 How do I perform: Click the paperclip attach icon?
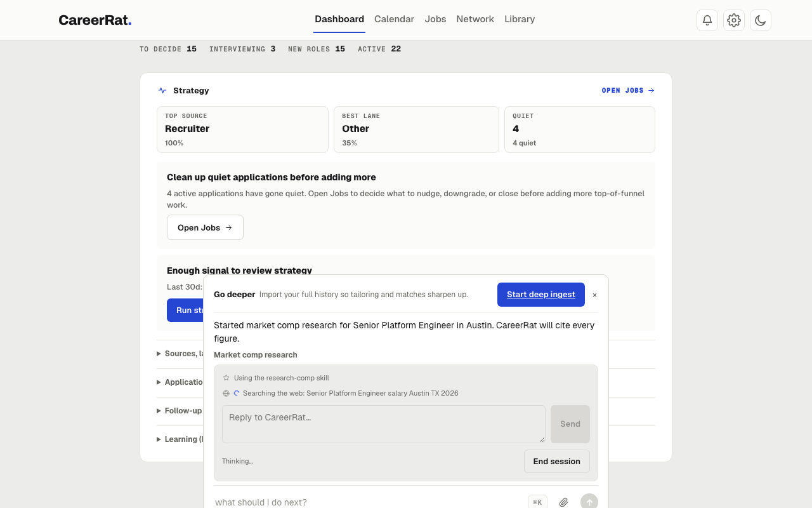click(x=564, y=502)
